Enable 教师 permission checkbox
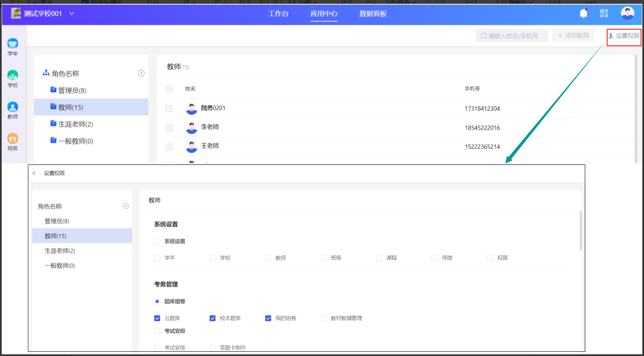The image size is (644, 356). [x=268, y=258]
